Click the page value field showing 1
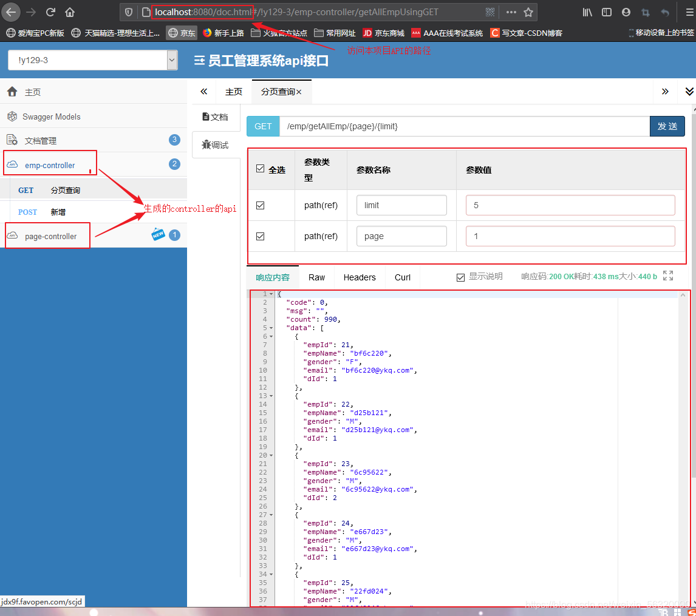Viewport: 696px width, 616px height. click(x=570, y=236)
